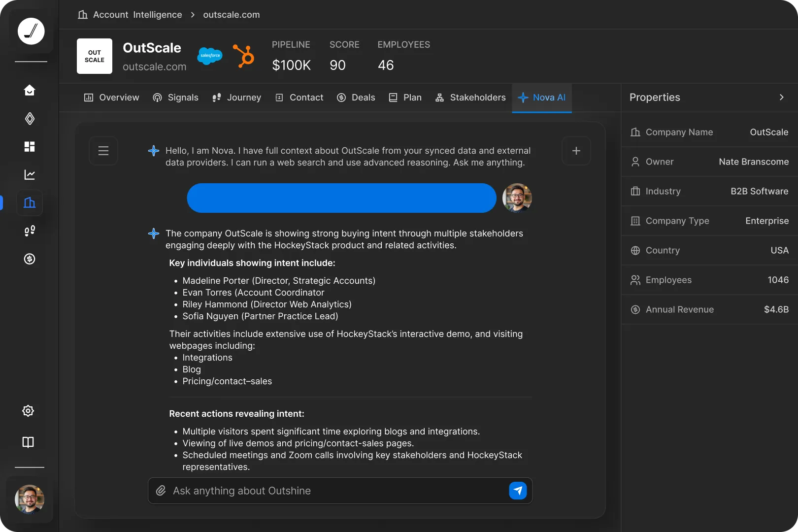Collapse the Properties panel chevron
798x532 pixels.
tap(782, 97)
